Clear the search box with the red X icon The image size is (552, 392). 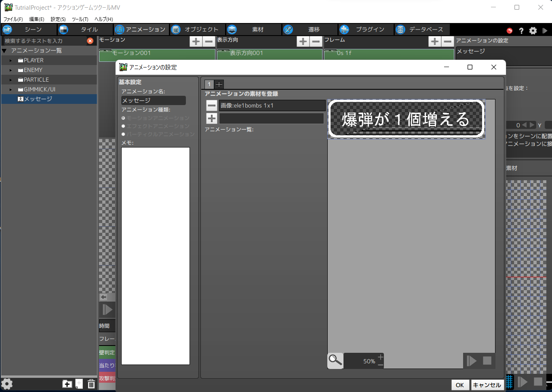pos(91,40)
